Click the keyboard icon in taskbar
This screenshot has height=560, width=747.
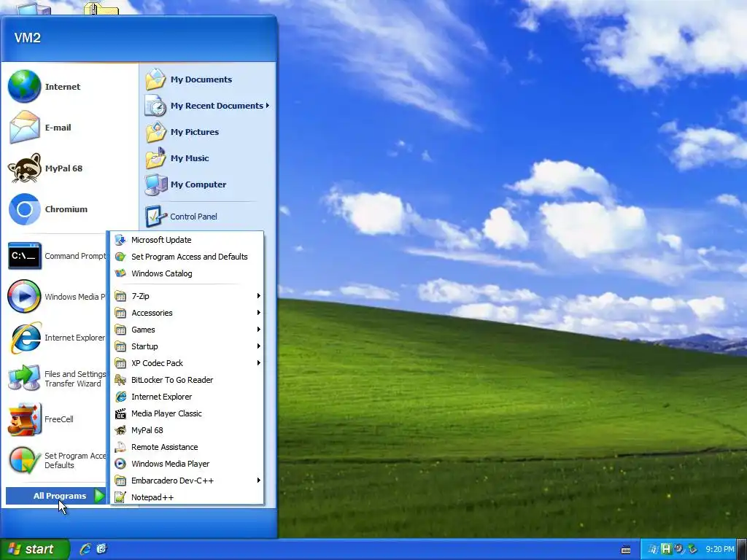(x=626, y=550)
